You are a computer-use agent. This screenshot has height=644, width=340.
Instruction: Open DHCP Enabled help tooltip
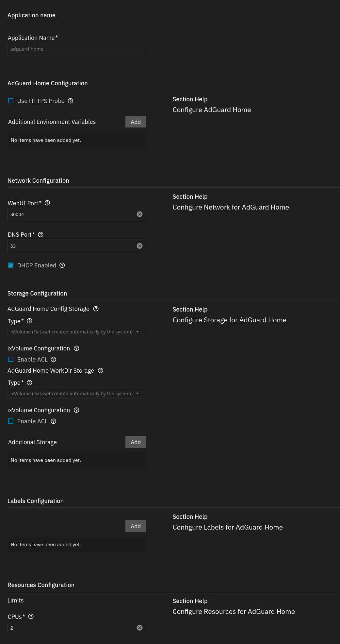tap(62, 265)
